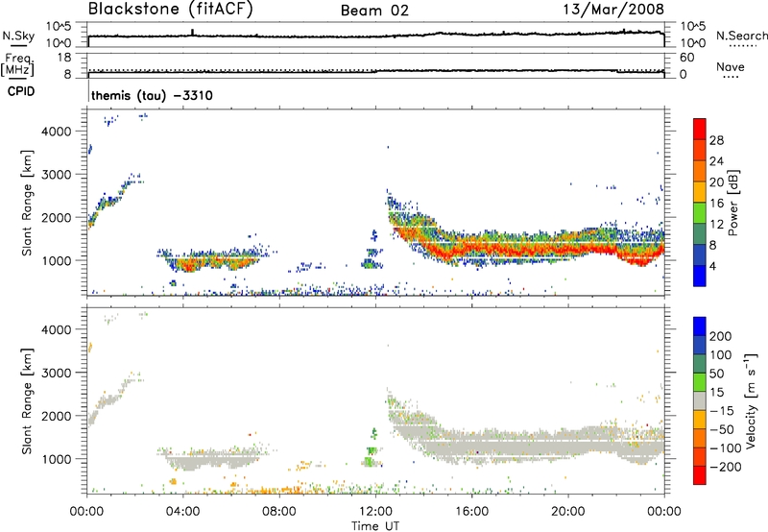Click the date '13/Mar/2008'
Screen dimensions: 768x532
point(613,9)
